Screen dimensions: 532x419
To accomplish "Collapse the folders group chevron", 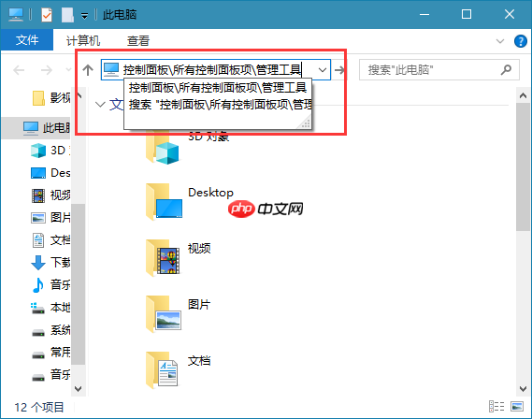I will click(100, 104).
